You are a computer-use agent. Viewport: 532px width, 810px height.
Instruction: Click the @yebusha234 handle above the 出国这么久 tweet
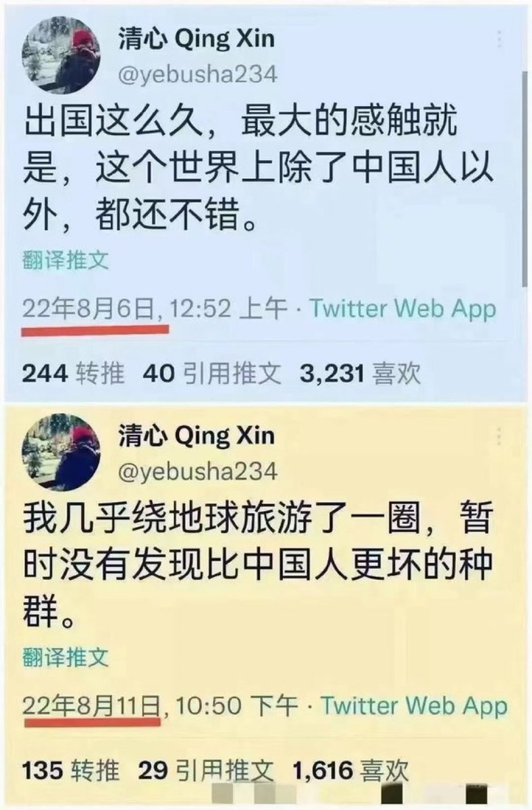(198, 74)
